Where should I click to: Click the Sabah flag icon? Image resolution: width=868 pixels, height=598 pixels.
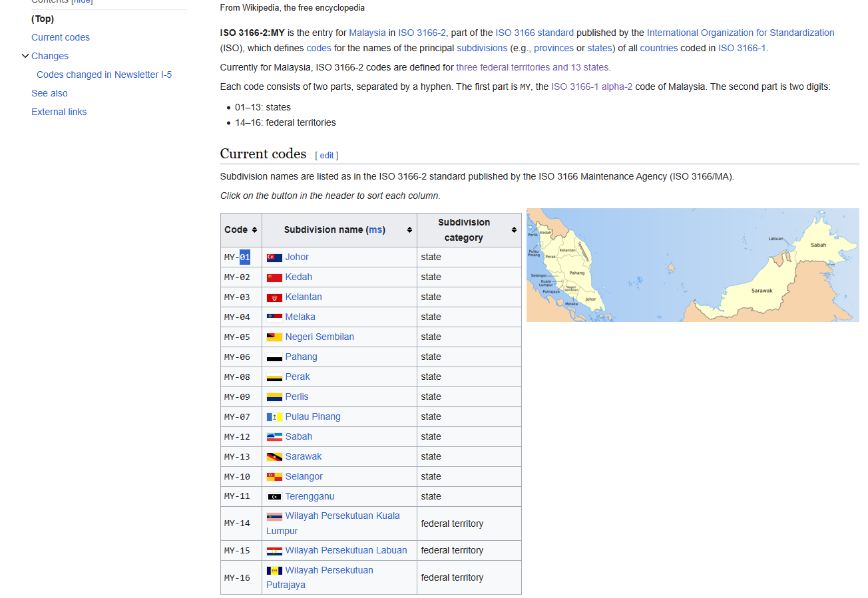pyautogui.click(x=274, y=437)
